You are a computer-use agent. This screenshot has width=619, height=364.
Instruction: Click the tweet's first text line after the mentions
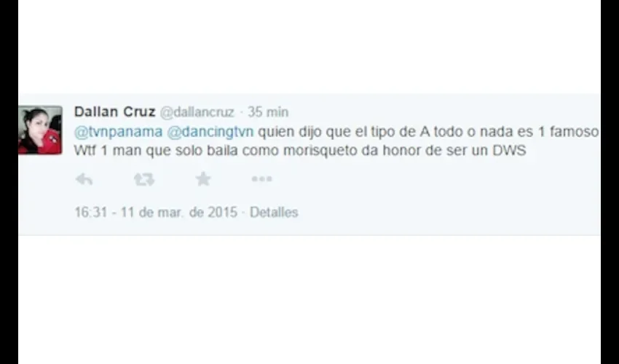click(428, 132)
